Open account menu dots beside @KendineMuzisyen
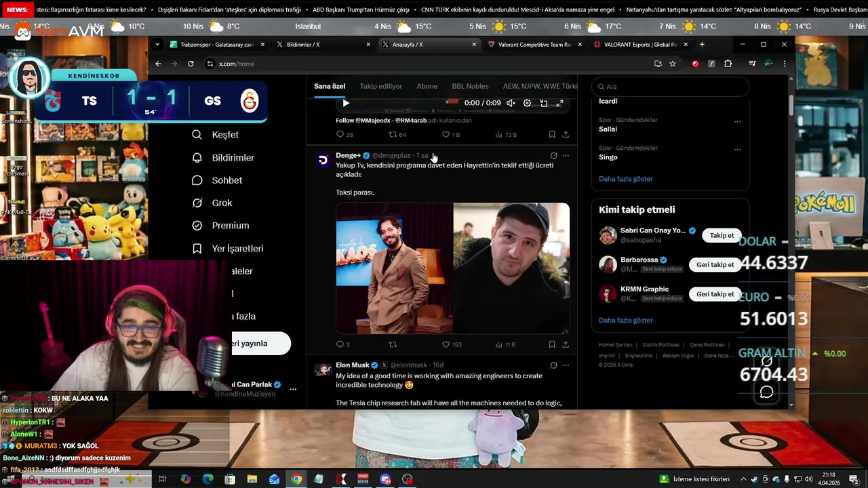 (293, 389)
